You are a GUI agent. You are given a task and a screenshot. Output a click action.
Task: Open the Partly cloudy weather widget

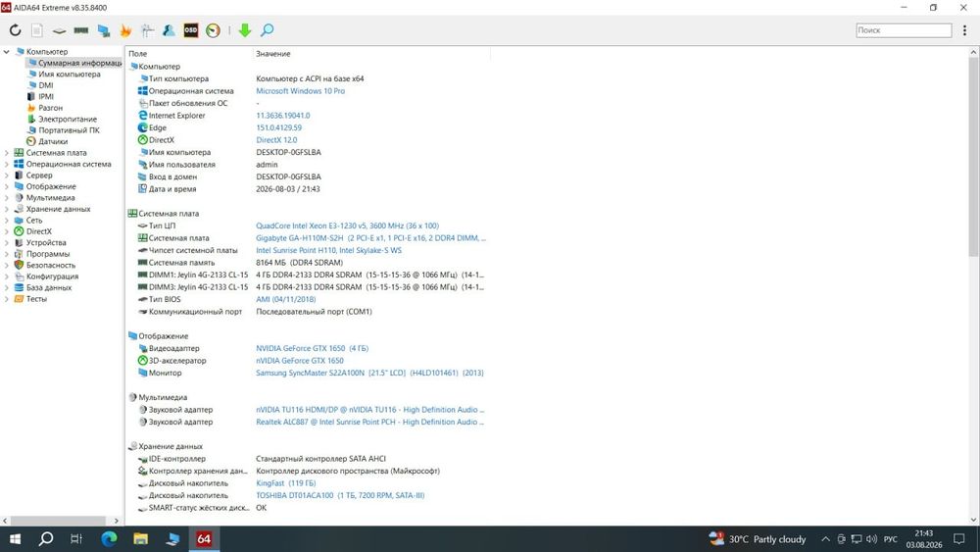click(x=758, y=539)
